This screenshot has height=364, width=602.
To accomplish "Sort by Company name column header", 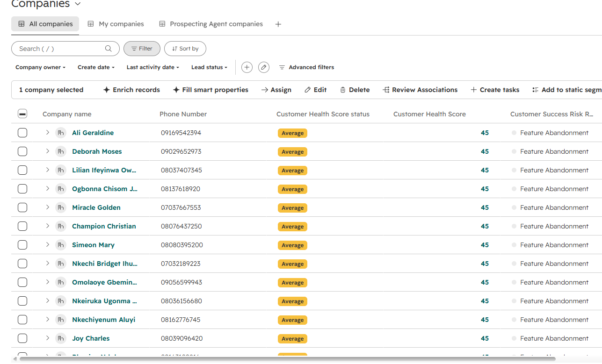I will click(x=67, y=114).
